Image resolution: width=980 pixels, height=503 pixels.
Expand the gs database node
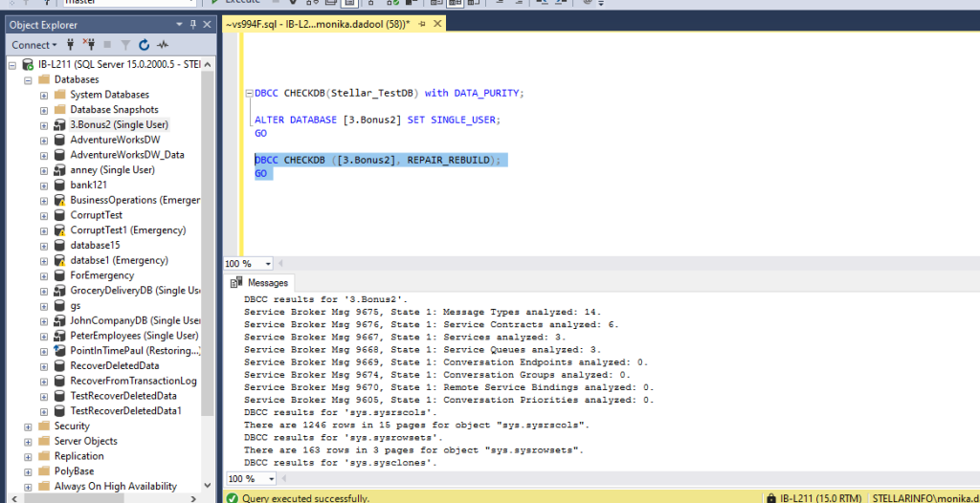pos(44,306)
